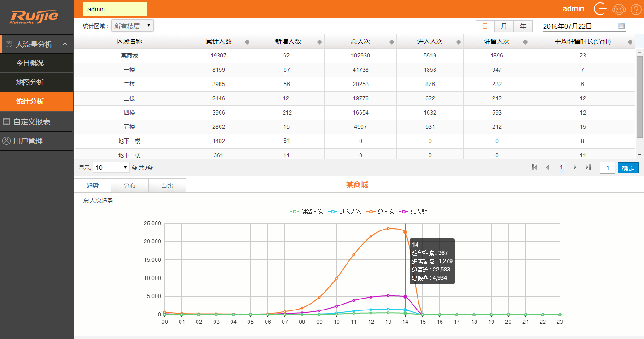This screenshot has width=644, height=339.
Task: Click the page number input field
Action: 607,168
